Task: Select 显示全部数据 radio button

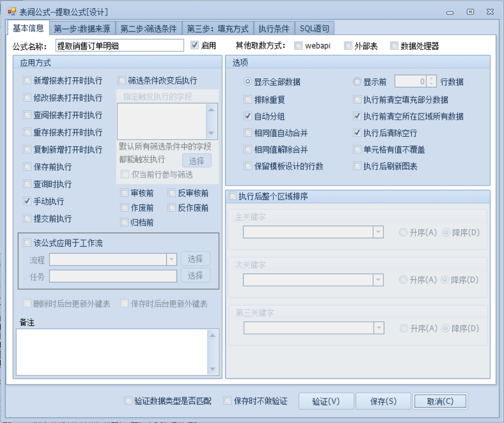Action: tap(248, 82)
